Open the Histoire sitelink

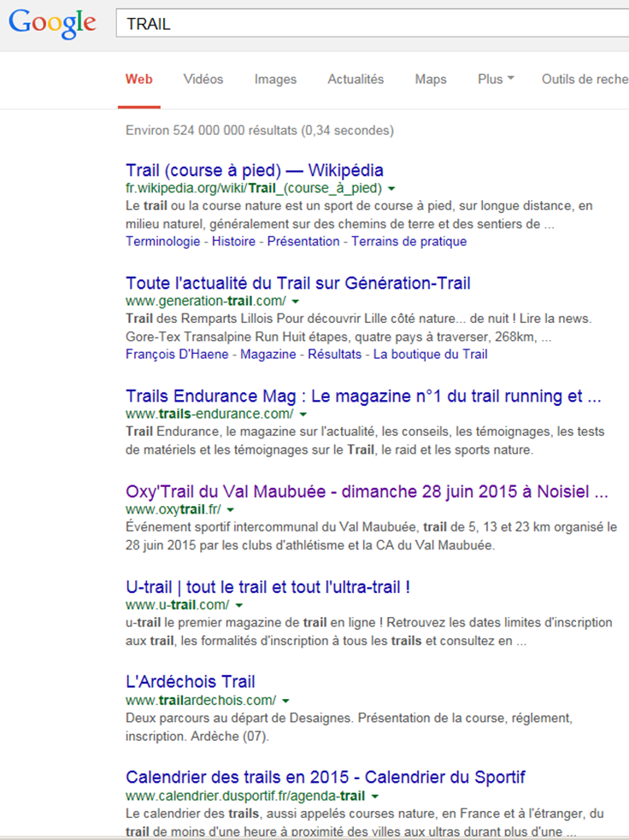coord(233,242)
